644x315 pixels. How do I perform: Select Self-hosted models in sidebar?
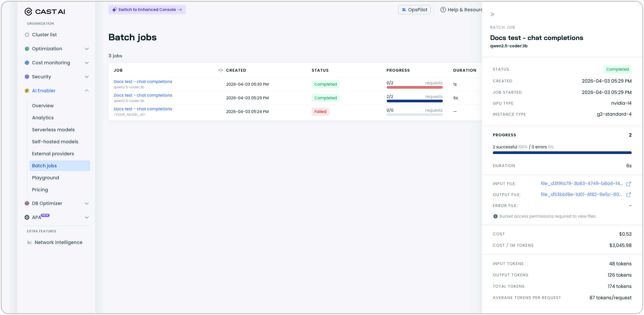55,142
